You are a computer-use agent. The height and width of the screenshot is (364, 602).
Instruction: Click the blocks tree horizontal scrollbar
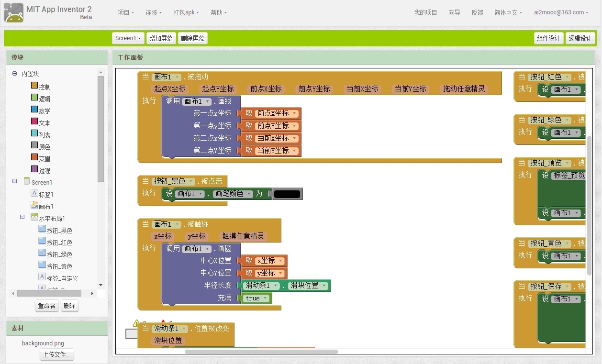click(x=49, y=293)
